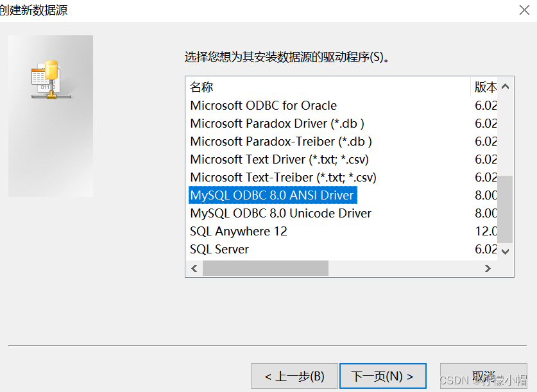Select Microsoft Text-Treiber (*.txt; *.csv)
This screenshot has width=537, height=392.
[x=283, y=177]
